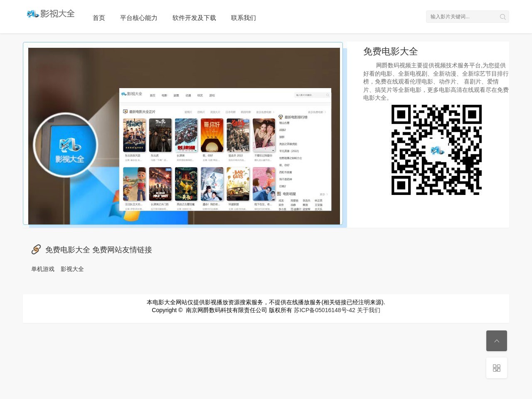Open the 苏ICP备05016148号-42 link

coord(325,310)
